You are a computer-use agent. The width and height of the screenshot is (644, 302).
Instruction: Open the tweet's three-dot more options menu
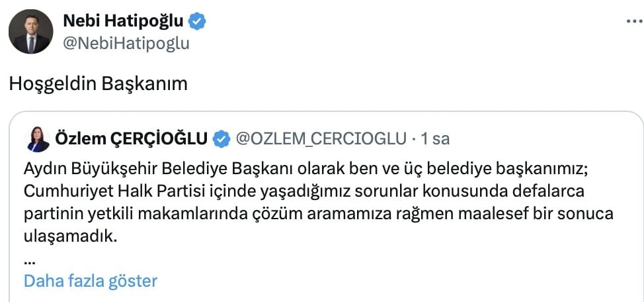(x=635, y=21)
